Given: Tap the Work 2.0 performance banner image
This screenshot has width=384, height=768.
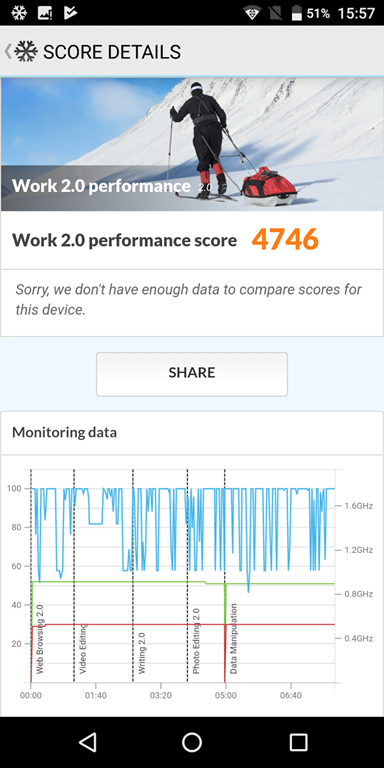Looking at the screenshot, I should (x=192, y=144).
